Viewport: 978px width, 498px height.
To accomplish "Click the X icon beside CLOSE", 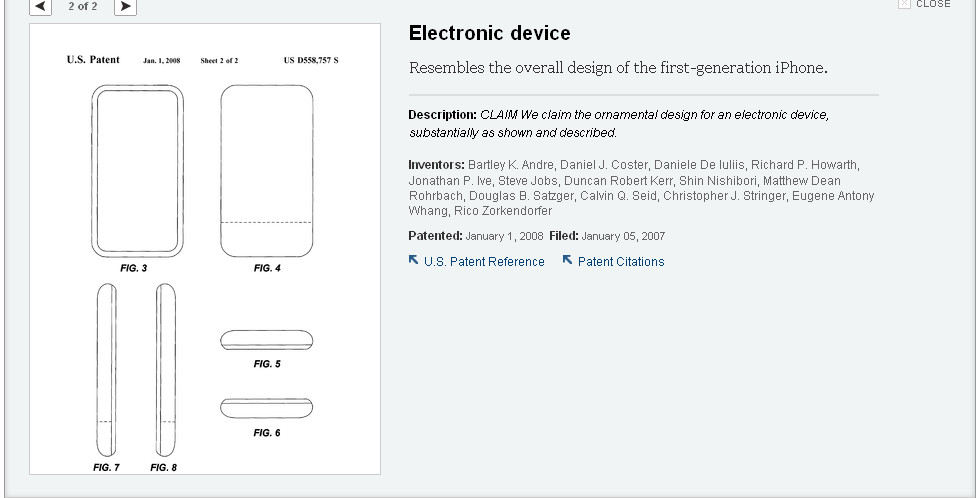I will (x=904, y=4).
